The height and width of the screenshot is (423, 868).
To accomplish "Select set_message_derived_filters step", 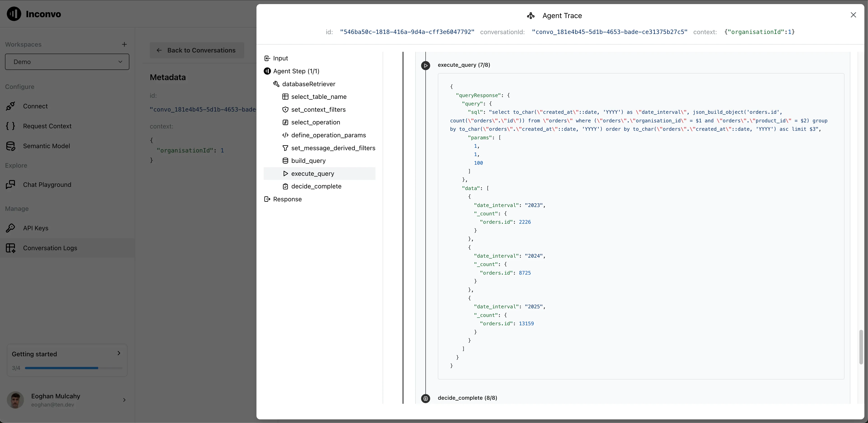I will click(x=333, y=148).
